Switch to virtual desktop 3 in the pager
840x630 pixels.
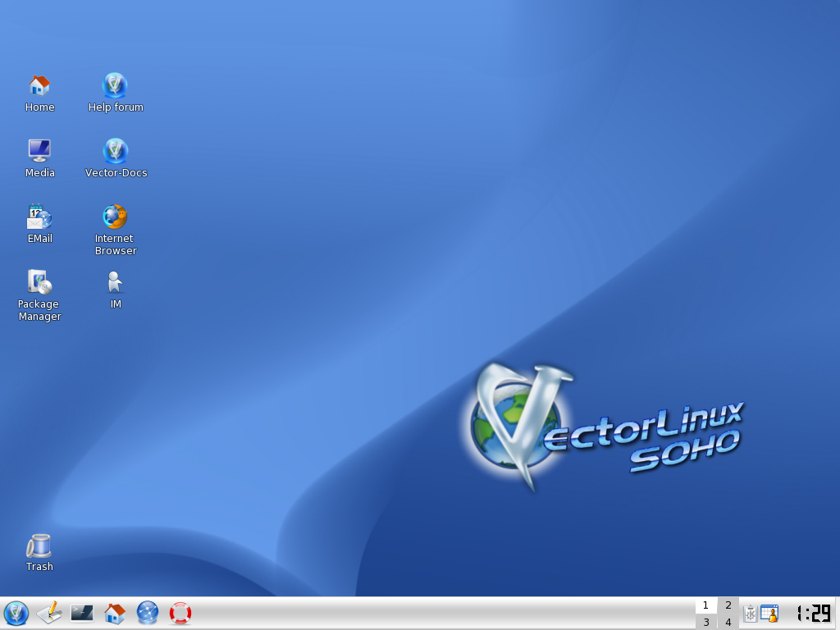(x=705, y=621)
